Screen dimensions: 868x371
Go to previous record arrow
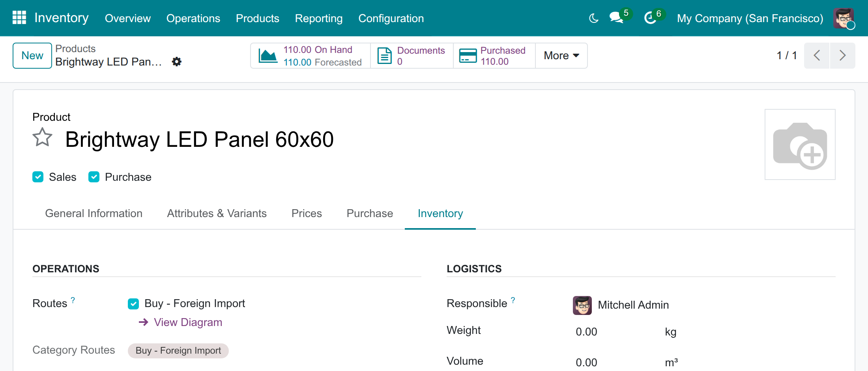click(x=817, y=56)
